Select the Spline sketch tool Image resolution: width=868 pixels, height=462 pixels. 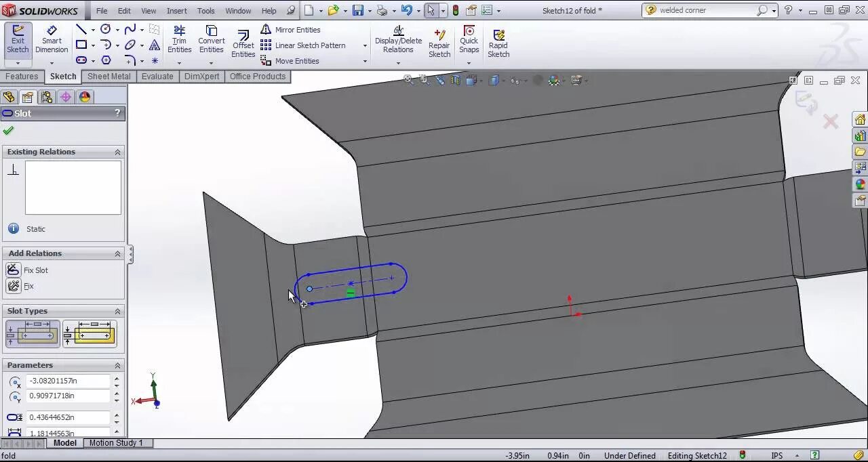click(x=130, y=29)
